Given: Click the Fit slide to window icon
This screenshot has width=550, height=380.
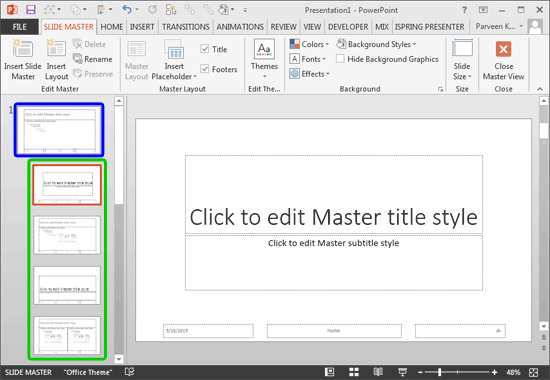Looking at the screenshot, I should pos(534,372).
